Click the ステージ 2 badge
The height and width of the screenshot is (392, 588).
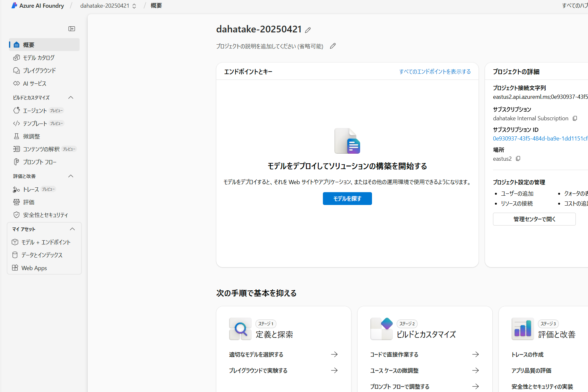click(x=407, y=324)
